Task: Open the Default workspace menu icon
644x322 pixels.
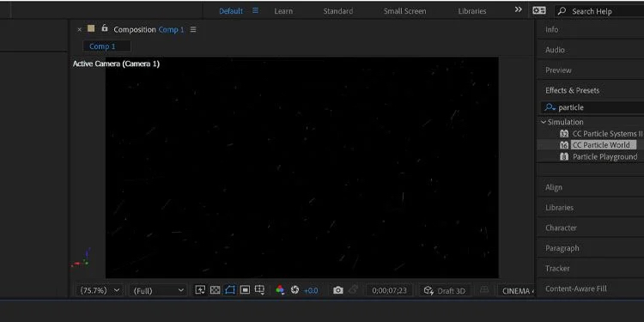Action: 256,10
